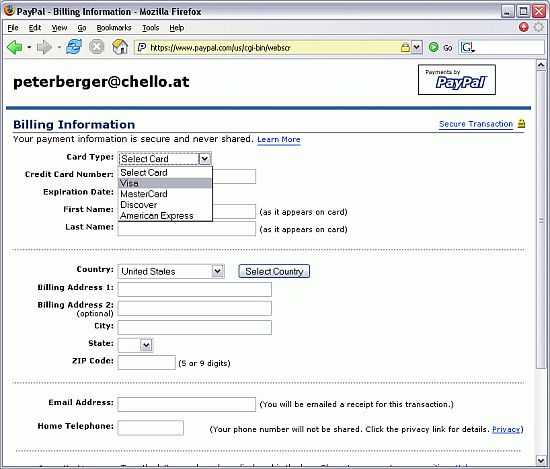Click the Firefox logo in the title bar
The image size is (550, 469).
point(9,11)
